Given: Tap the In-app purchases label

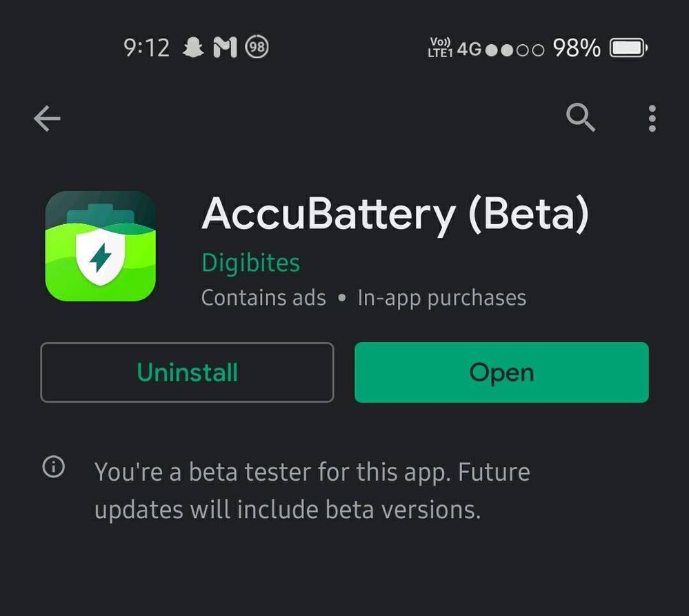Looking at the screenshot, I should tap(441, 298).
